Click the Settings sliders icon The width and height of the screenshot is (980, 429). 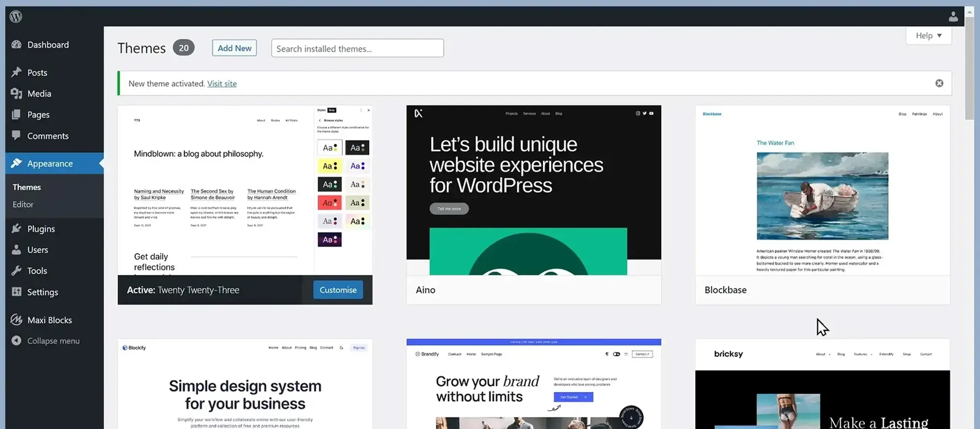pyautogui.click(x=16, y=292)
